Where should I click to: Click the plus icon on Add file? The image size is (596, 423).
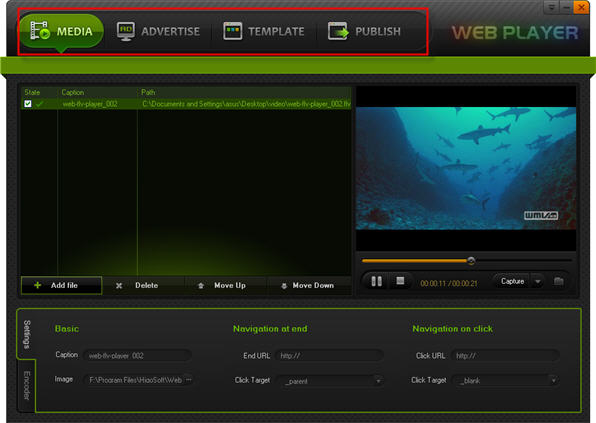click(x=38, y=285)
